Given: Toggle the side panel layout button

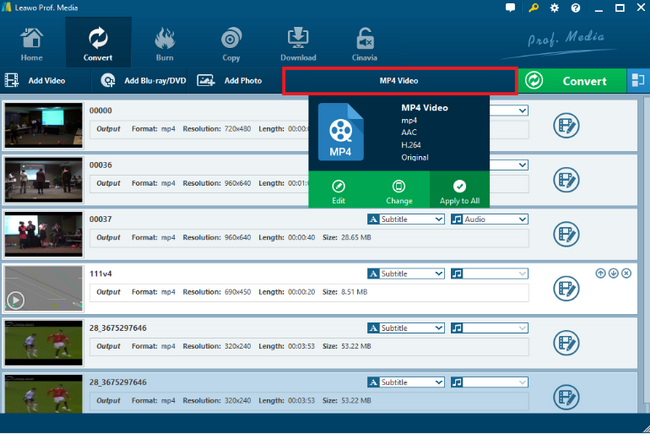Looking at the screenshot, I should (637, 80).
